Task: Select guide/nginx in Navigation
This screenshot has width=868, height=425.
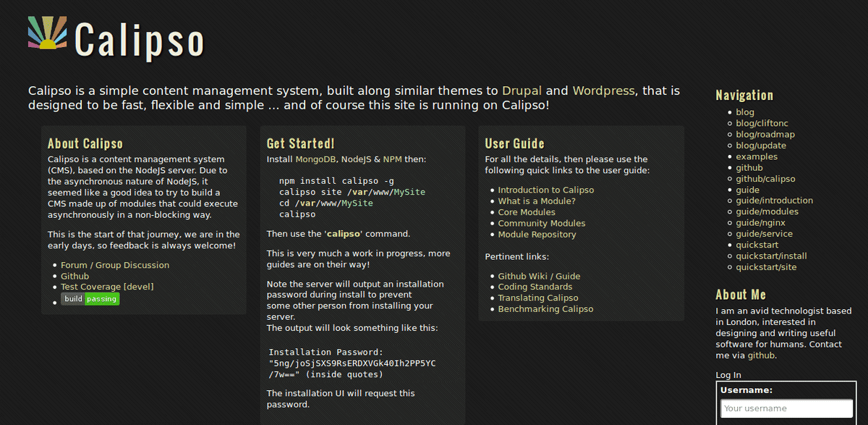Action: [x=760, y=223]
